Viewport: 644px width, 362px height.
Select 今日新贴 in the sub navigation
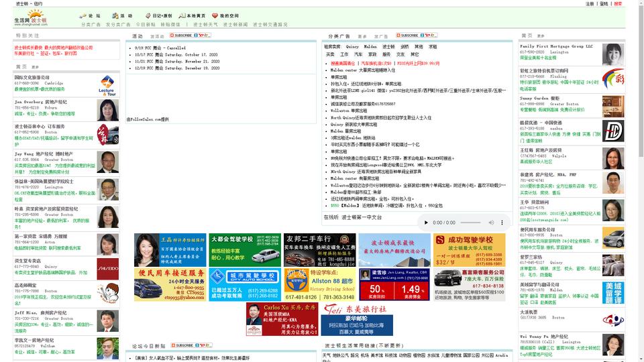click(x=146, y=25)
